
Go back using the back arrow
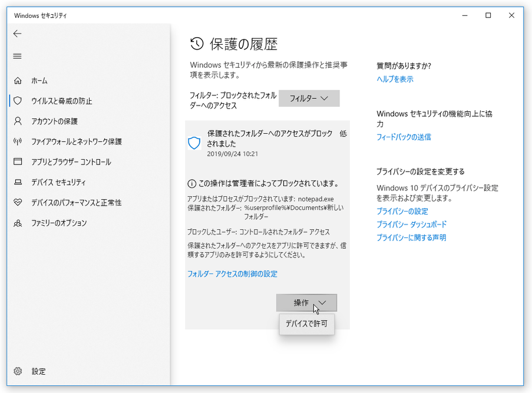[x=17, y=33]
